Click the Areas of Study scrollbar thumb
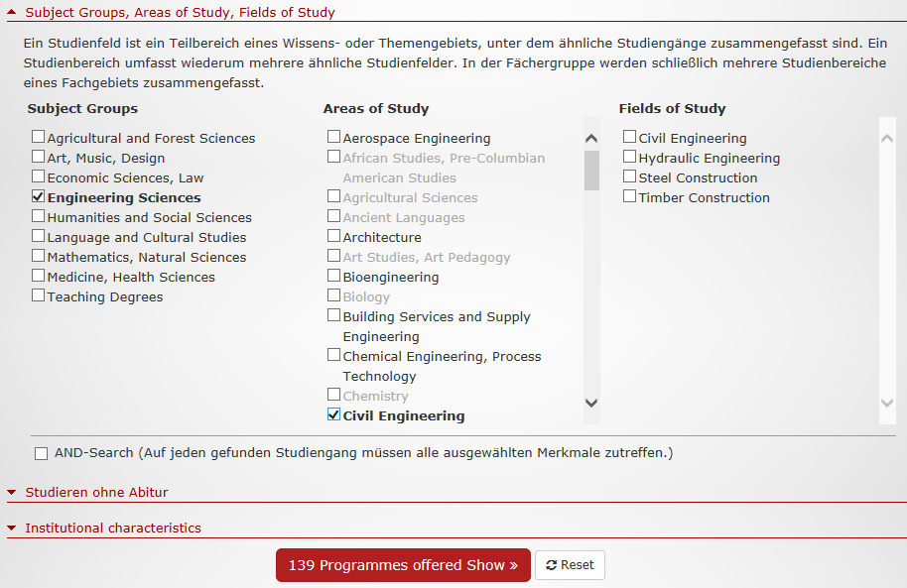 pos(591,171)
